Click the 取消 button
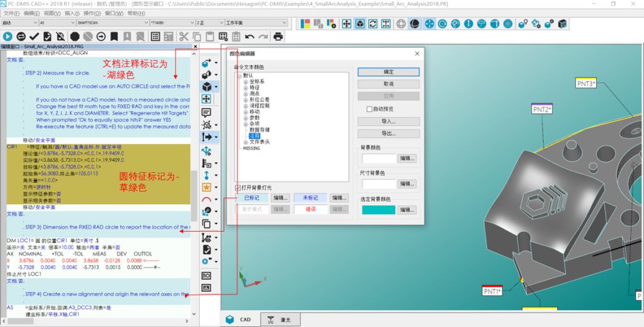644x327 pixels. tap(389, 84)
